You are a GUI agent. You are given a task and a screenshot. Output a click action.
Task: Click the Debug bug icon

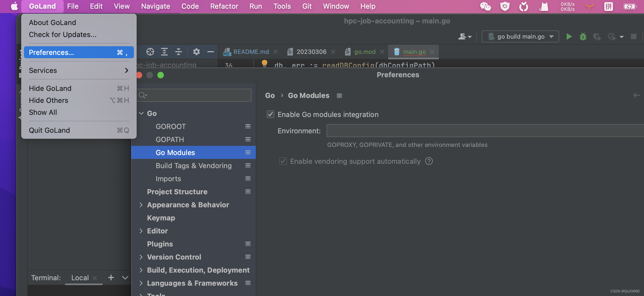pyautogui.click(x=583, y=36)
